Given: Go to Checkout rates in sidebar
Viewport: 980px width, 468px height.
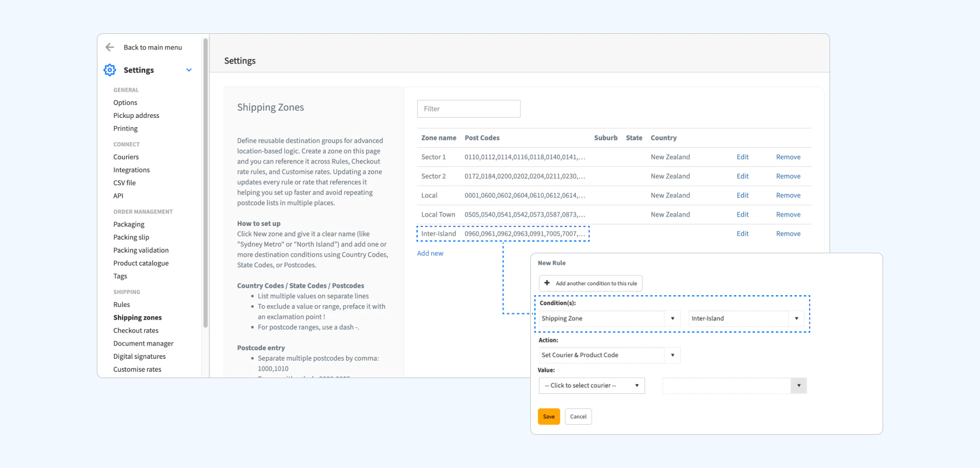Looking at the screenshot, I should click(x=136, y=330).
